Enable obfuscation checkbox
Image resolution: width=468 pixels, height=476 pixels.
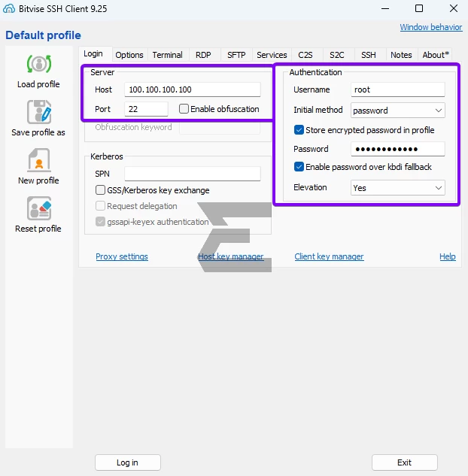point(184,109)
